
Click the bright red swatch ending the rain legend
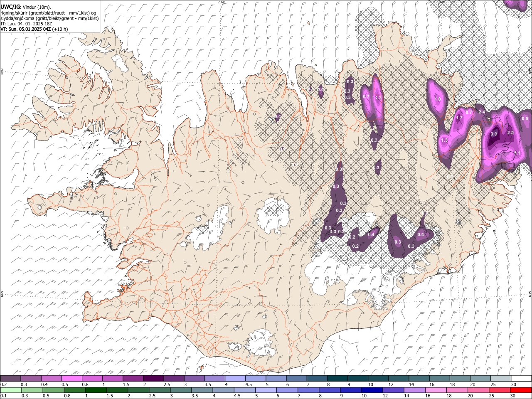(x=521, y=390)
